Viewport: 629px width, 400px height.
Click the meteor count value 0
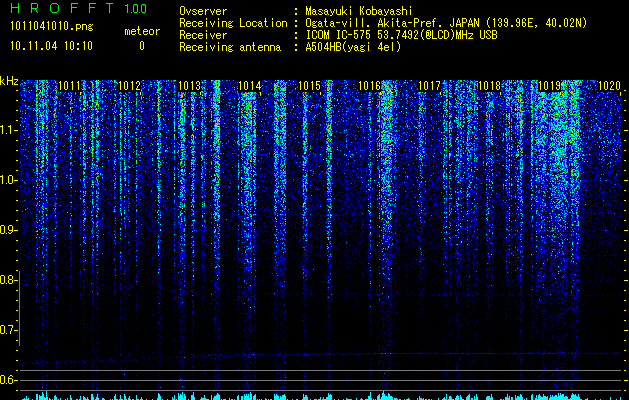(142, 46)
